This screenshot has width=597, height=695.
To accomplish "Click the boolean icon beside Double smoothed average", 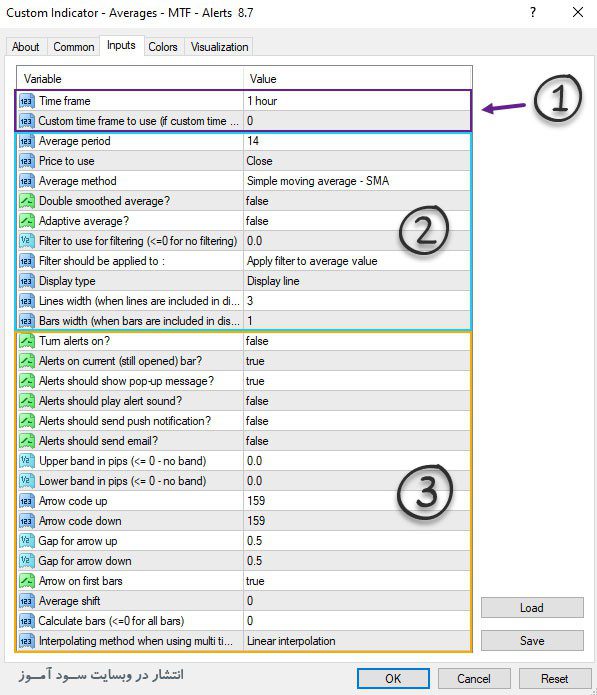I will click(27, 201).
